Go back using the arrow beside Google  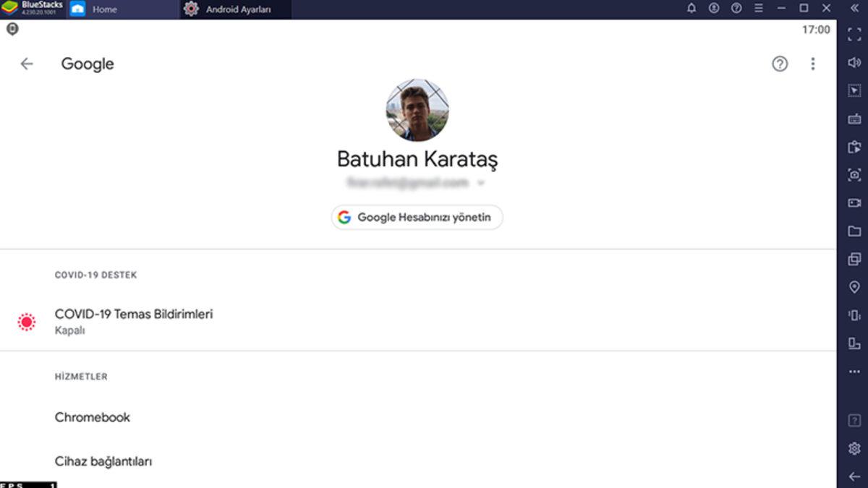[x=27, y=64]
